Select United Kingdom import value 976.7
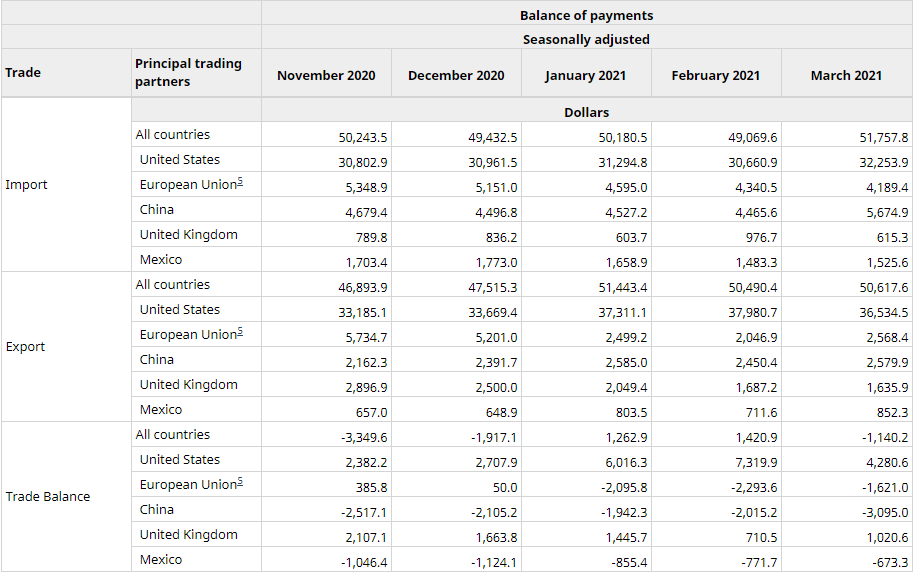This screenshot has height=575, width=915. [761, 238]
